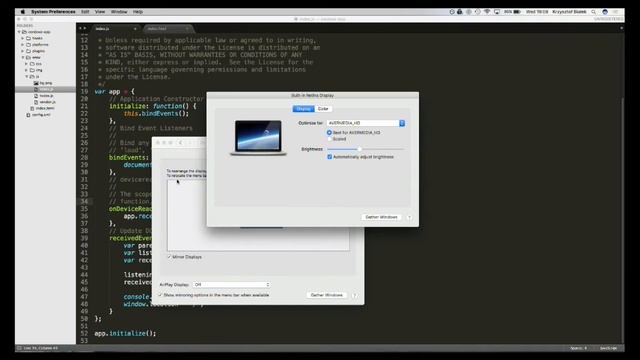Click the plugins folder icon
Viewport: 640px width, 360px height.
tap(29, 51)
